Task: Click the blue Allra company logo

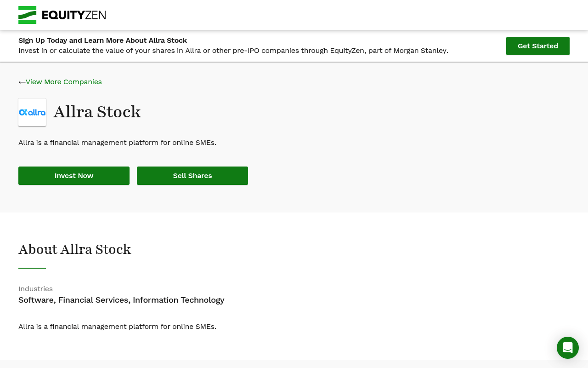Action: [32, 112]
